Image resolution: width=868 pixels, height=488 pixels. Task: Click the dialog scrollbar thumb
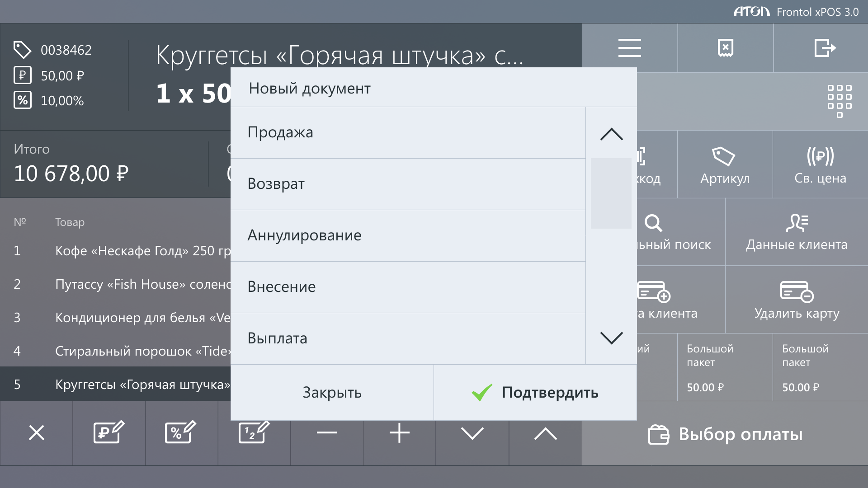click(x=611, y=193)
